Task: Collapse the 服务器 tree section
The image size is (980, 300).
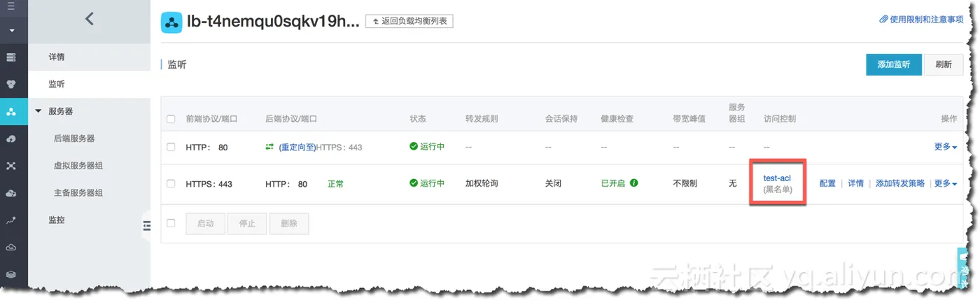Action: pyautogui.click(x=38, y=111)
